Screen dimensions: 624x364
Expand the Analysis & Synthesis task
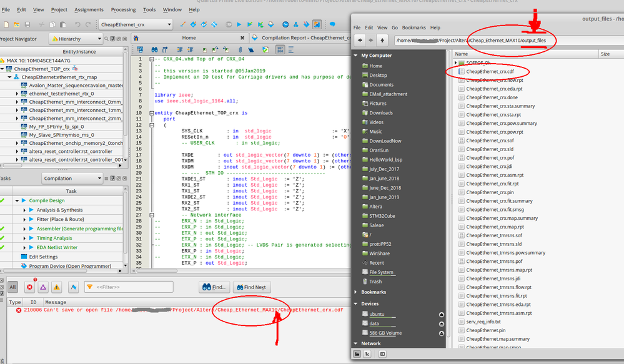pos(25,210)
